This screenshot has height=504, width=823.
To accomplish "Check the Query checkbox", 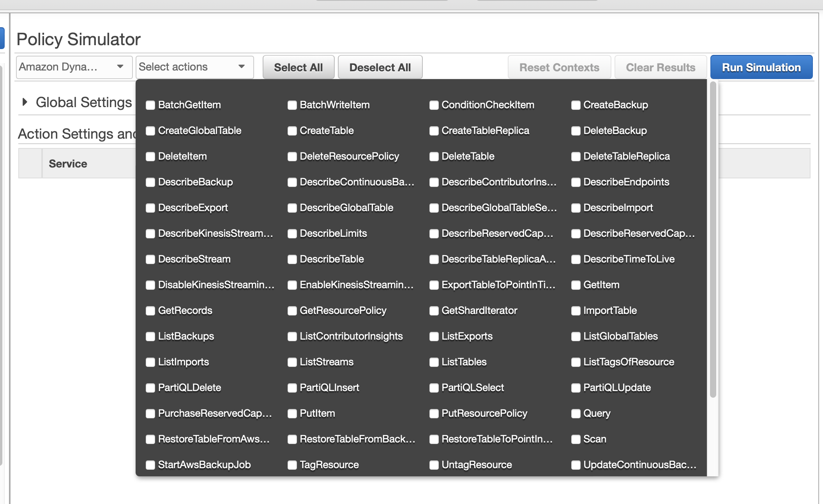I will point(576,414).
